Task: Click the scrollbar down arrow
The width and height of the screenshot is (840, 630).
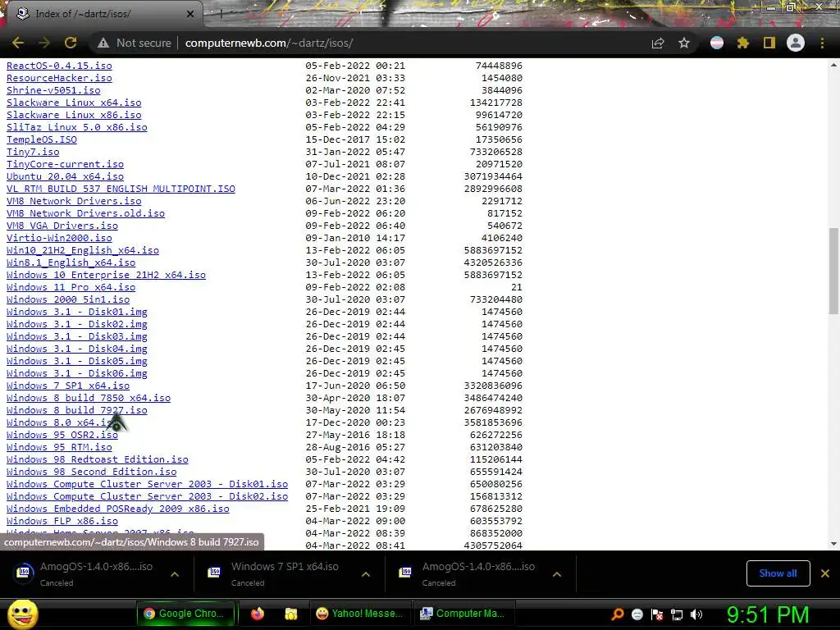Action: [833, 544]
